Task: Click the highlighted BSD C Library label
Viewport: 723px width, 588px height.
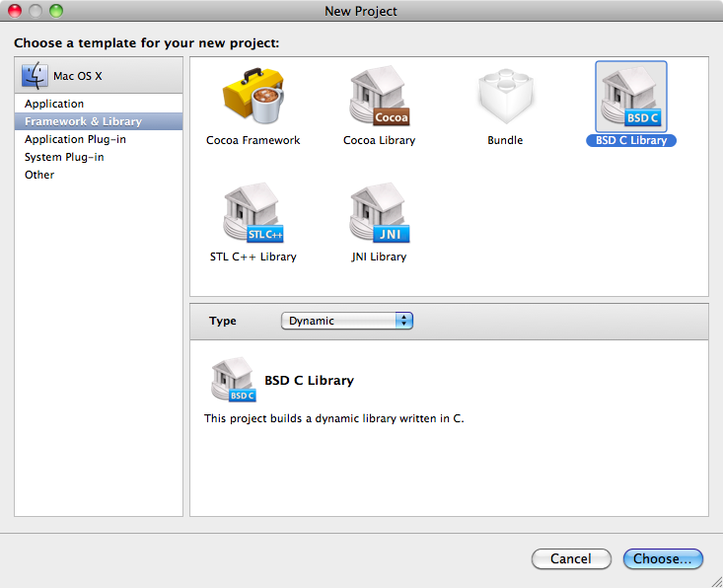Action: tap(631, 140)
